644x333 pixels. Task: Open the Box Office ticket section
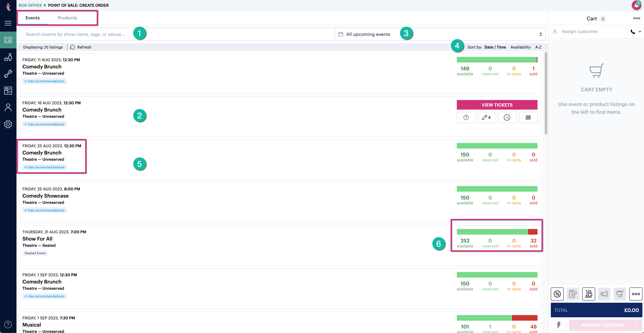[8, 40]
